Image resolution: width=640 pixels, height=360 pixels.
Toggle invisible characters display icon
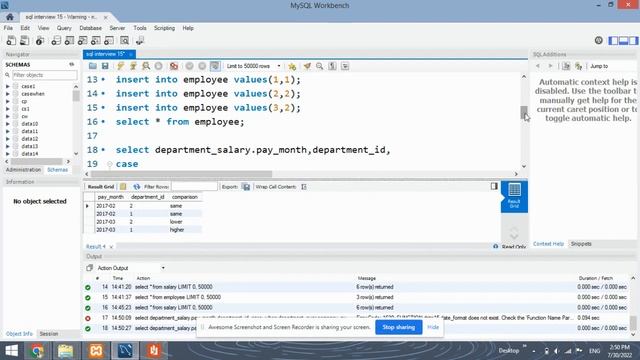pos(332,66)
